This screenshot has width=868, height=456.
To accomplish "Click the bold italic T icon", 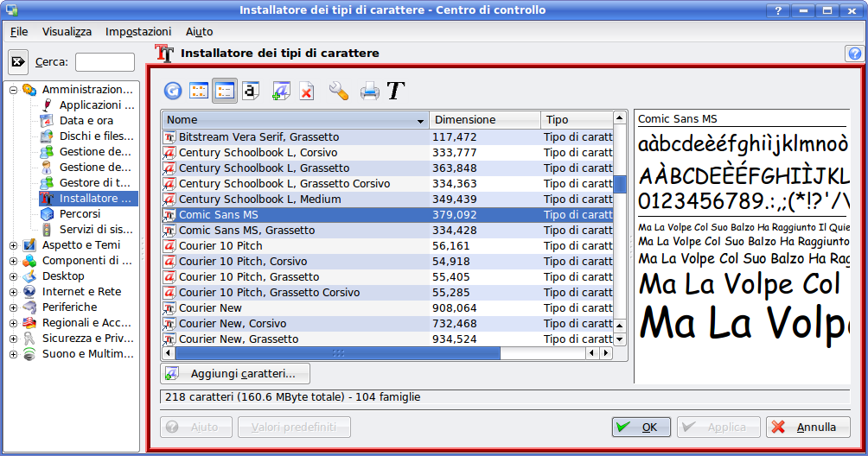I will tap(396, 90).
